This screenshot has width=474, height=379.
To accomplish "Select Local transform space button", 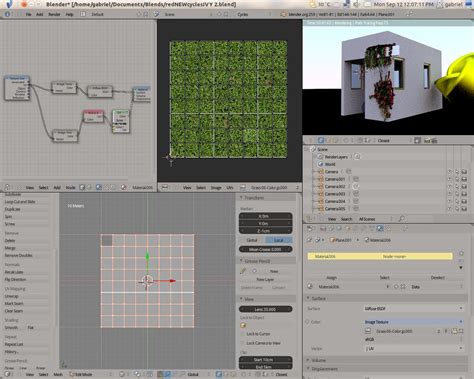I will [279, 240].
